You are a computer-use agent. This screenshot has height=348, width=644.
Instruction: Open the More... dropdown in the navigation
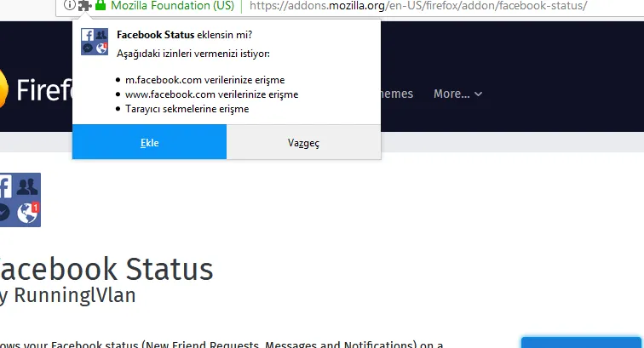(457, 94)
